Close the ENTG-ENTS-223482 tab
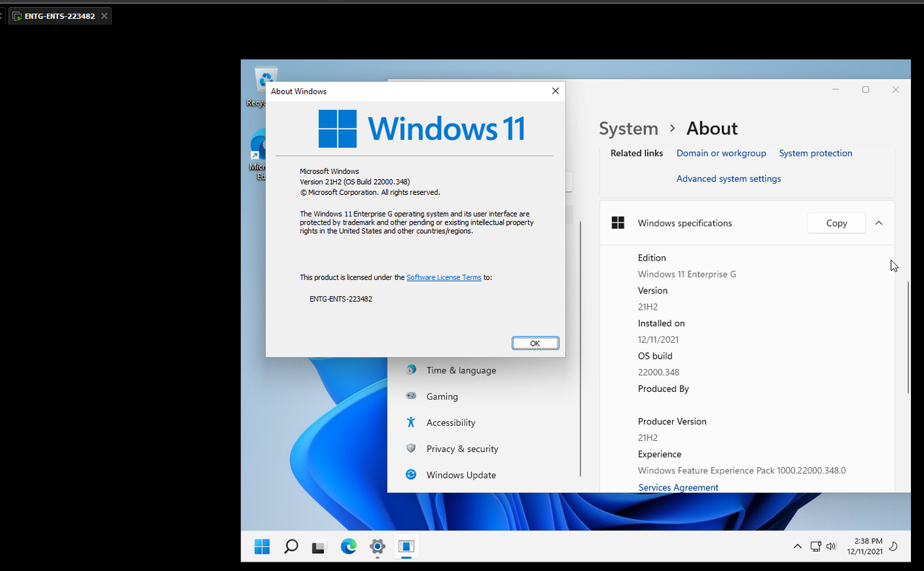The width and height of the screenshot is (924, 571). pos(105,16)
